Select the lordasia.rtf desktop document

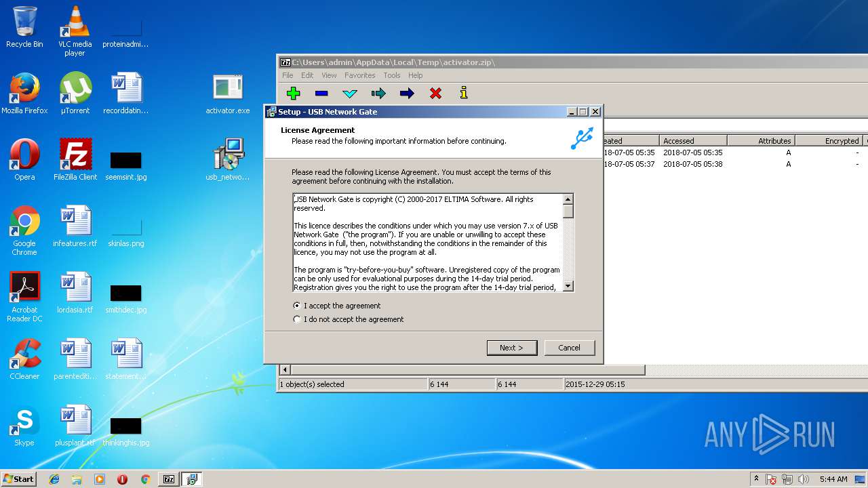coord(75,293)
